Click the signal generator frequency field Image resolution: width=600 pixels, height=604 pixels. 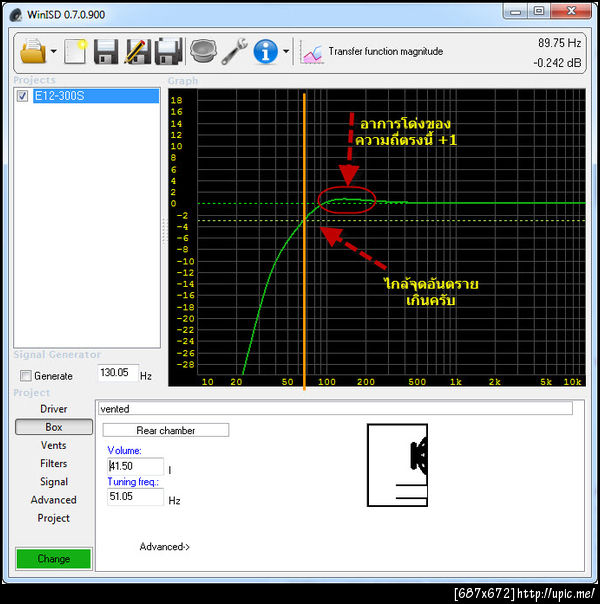118,373
